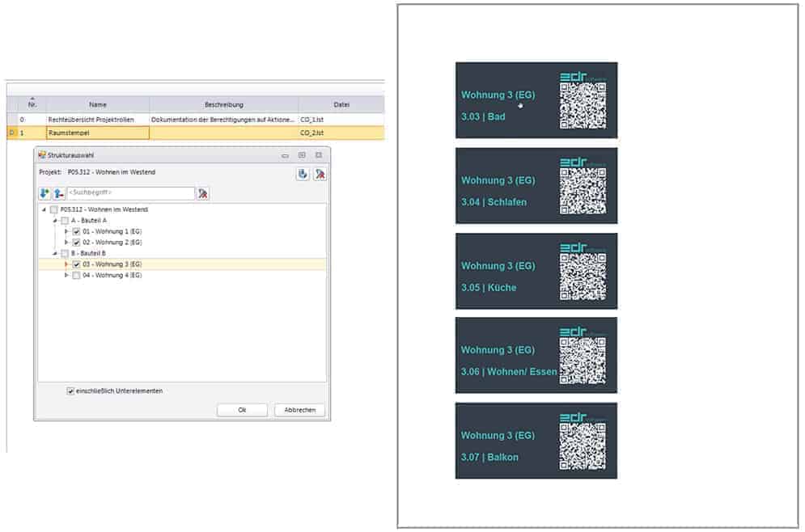Click the Beschreibung column header
The width and height of the screenshot is (805, 532).
click(x=223, y=104)
